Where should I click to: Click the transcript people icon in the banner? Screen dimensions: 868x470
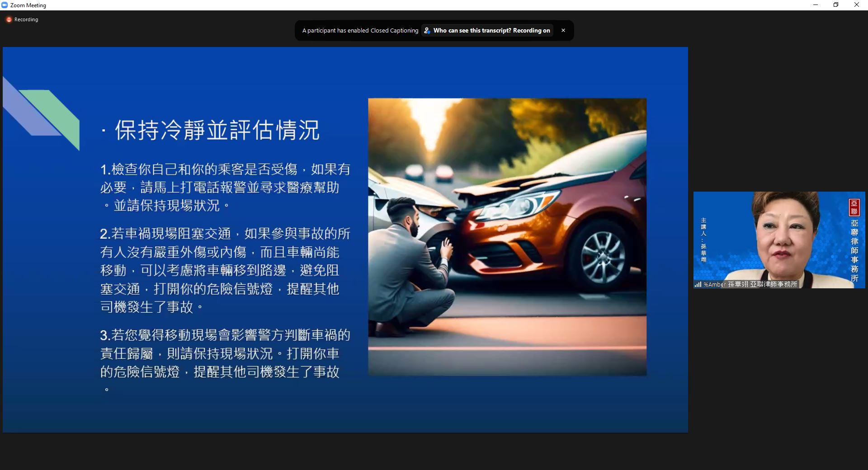click(427, 30)
